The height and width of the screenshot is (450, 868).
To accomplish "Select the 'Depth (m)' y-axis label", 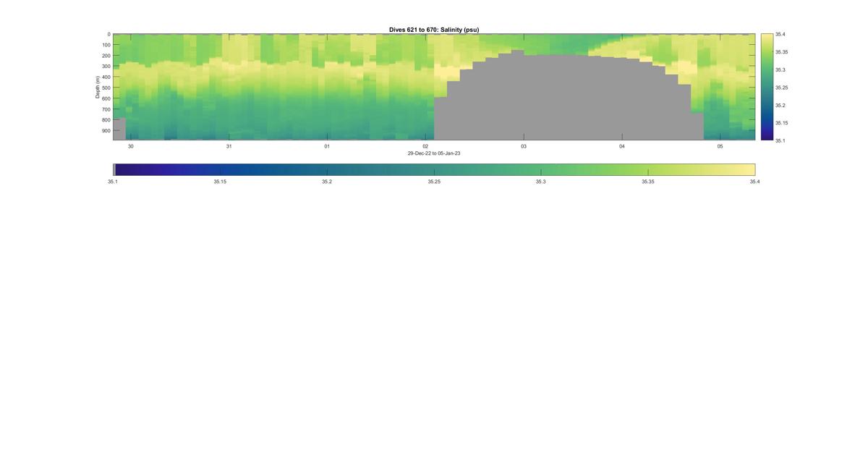I will (x=97, y=87).
